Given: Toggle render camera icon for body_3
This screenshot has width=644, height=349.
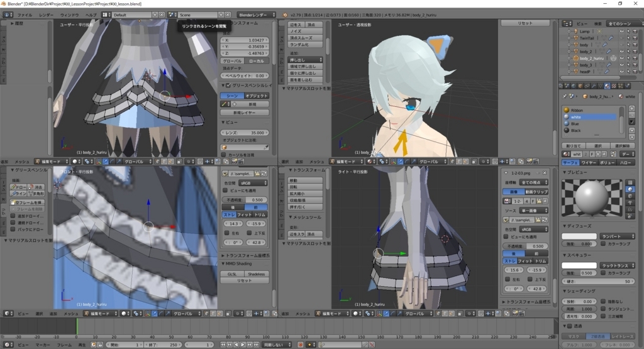Looking at the screenshot, I should click(635, 65).
